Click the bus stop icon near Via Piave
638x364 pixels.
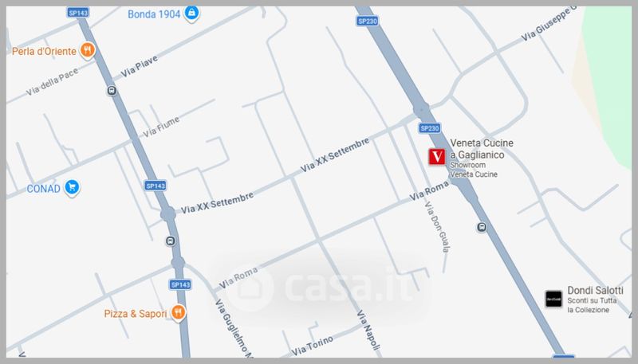(x=112, y=91)
